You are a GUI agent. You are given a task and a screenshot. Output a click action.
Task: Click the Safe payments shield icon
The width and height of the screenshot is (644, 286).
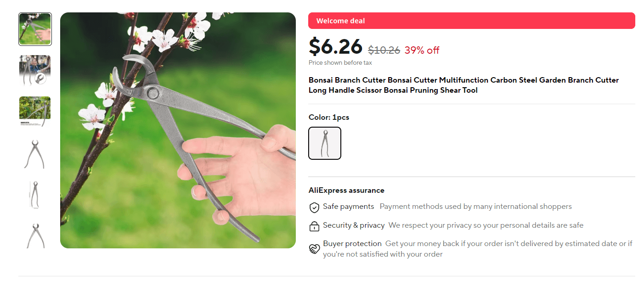[x=314, y=207]
